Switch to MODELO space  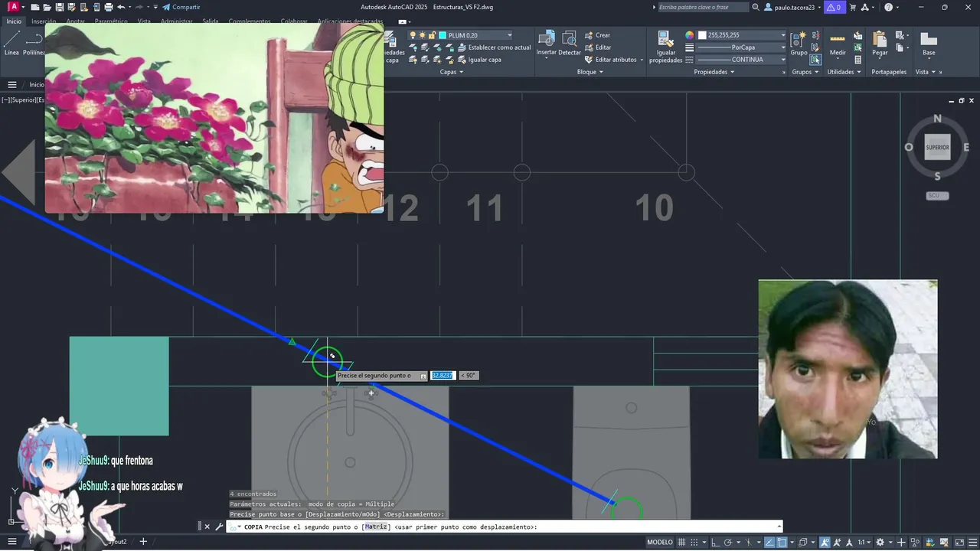660,542
